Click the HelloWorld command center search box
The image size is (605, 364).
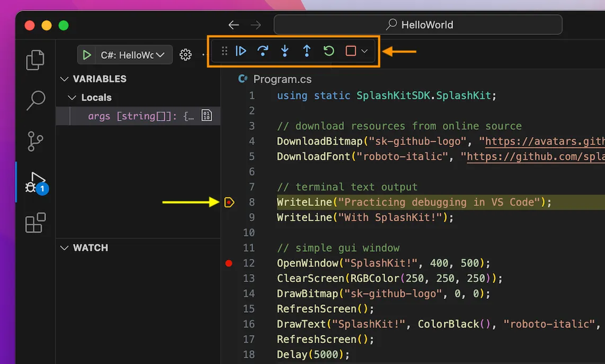click(x=418, y=25)
